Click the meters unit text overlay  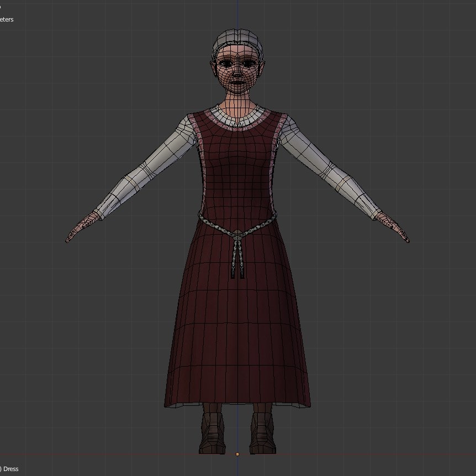point(6,18)
